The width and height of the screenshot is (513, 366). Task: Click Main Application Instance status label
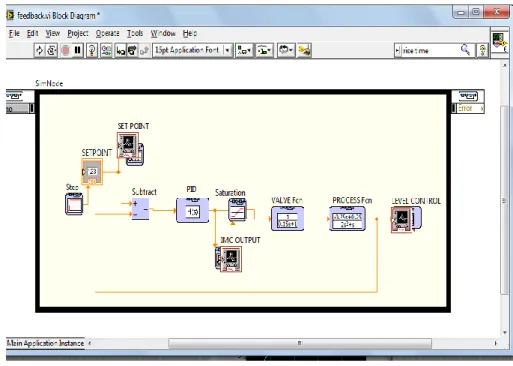45,343
